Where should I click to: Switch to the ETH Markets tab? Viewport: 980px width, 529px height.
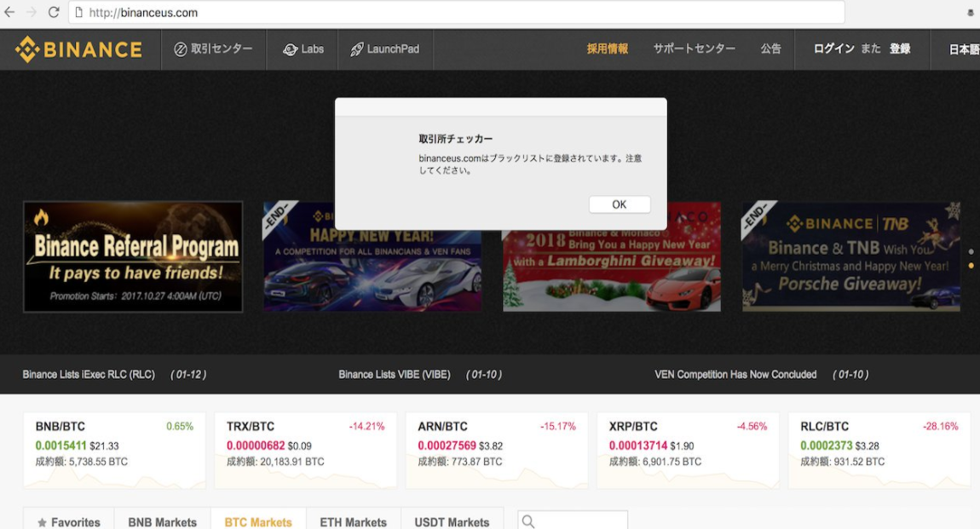[x=353, y=520]
